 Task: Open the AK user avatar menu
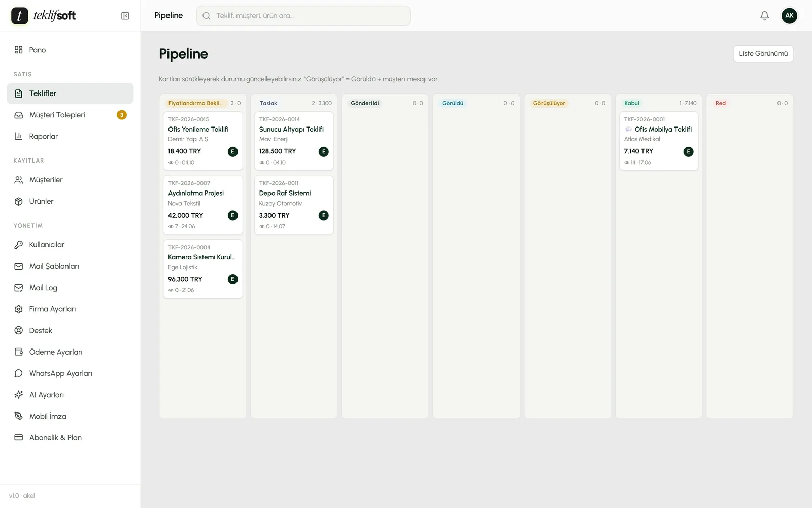tap(789, 16)
